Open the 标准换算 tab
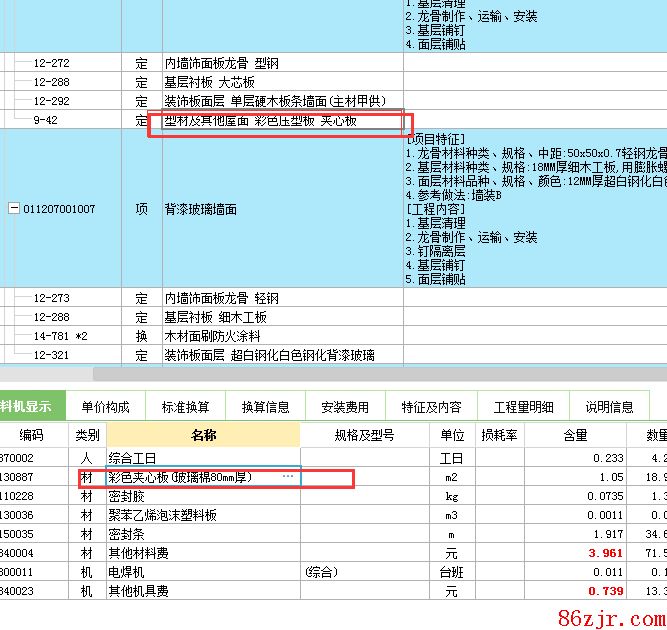 coord(186,407)
